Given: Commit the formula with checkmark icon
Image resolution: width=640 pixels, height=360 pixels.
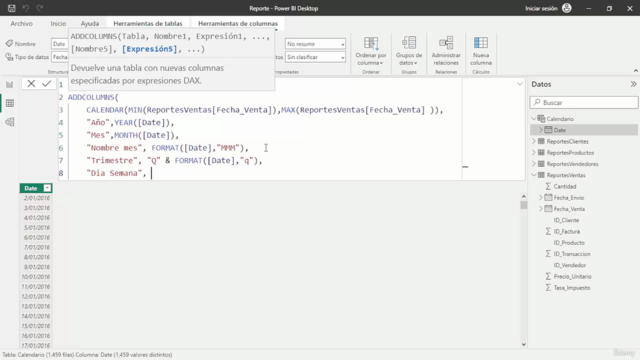Looking at the screenshot, I should point(47,84).
